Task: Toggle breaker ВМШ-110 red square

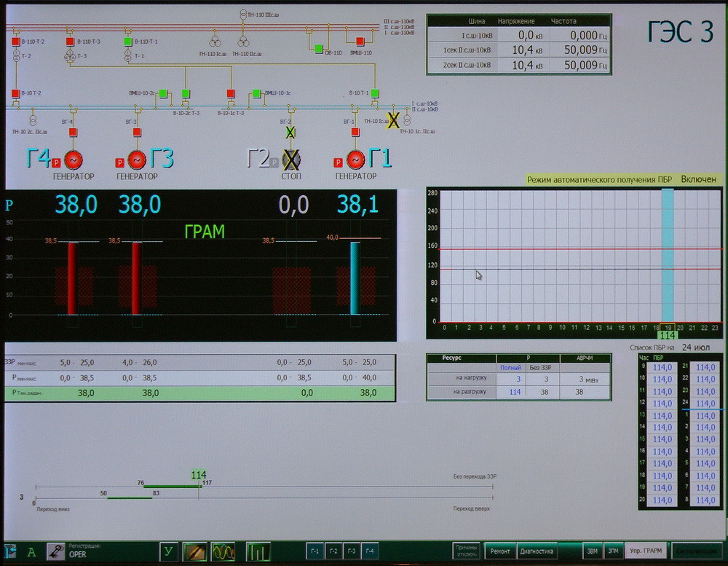Action: [x=360, y=42]
